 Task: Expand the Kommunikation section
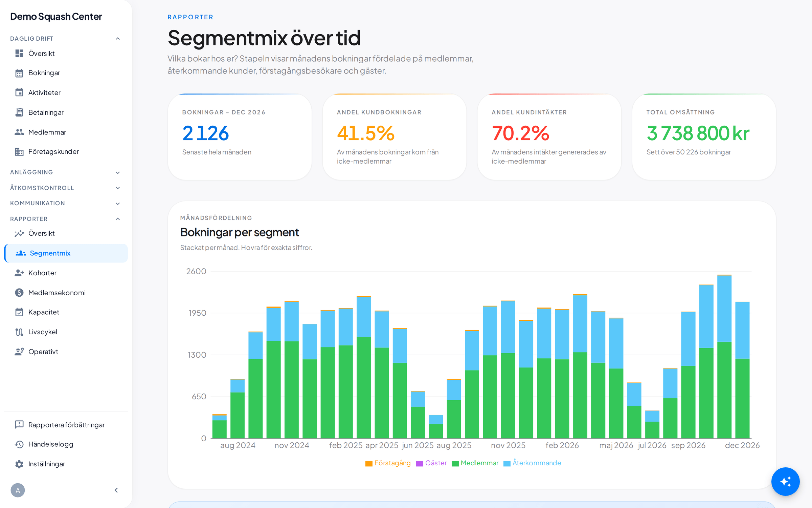(x=118, y=204)
